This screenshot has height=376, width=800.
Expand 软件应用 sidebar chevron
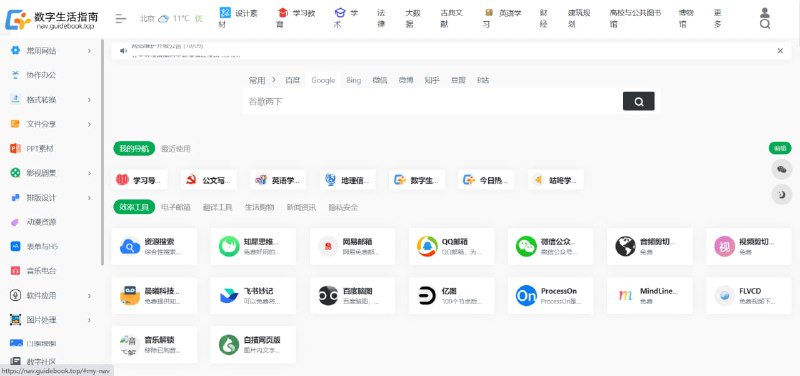(89, 295)
